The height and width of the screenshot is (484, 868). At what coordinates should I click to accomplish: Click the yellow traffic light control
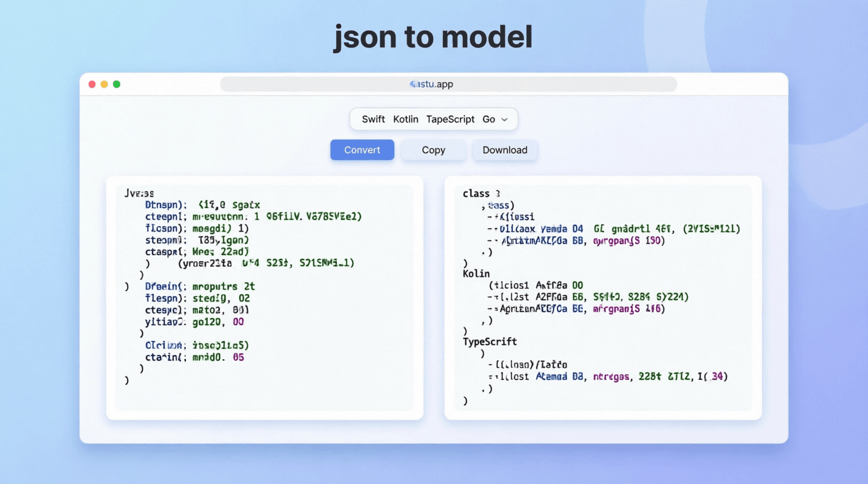(104, 84)
